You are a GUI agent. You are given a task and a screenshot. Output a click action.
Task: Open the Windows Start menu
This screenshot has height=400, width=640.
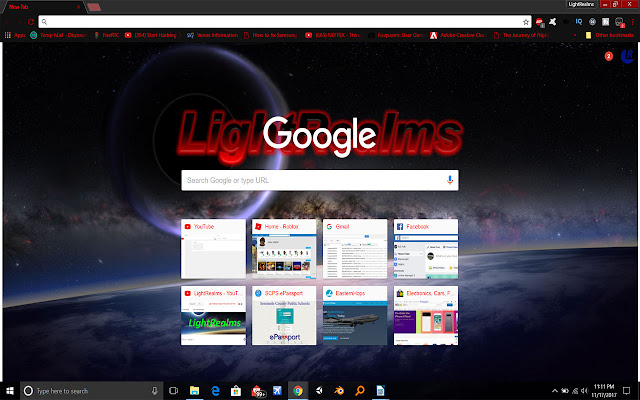[10, 391]
